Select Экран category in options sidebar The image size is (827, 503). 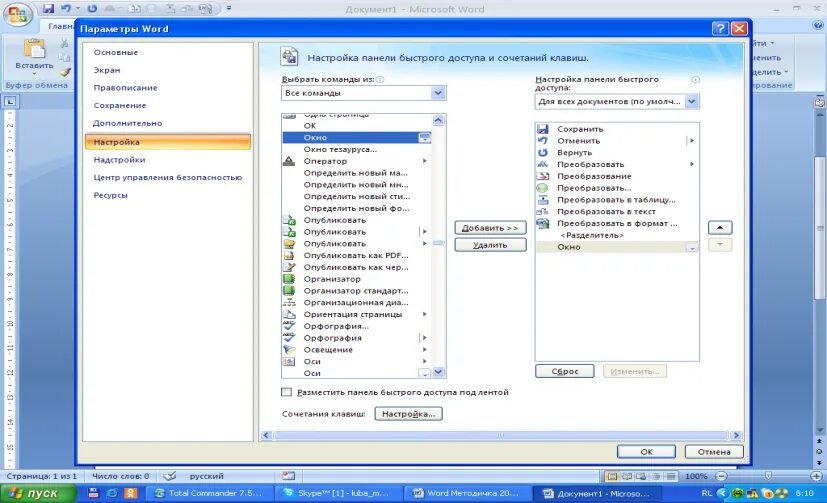coord(107,70)
